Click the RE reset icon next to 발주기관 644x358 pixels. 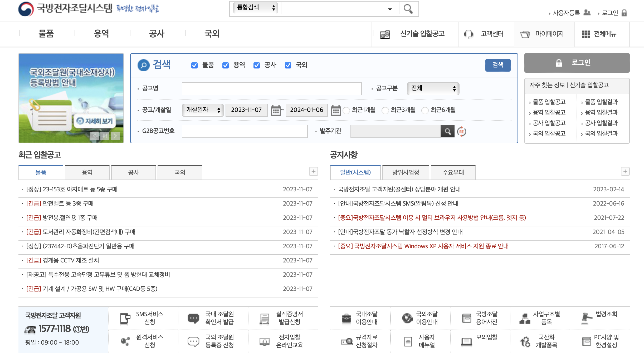tap(462, 132)
